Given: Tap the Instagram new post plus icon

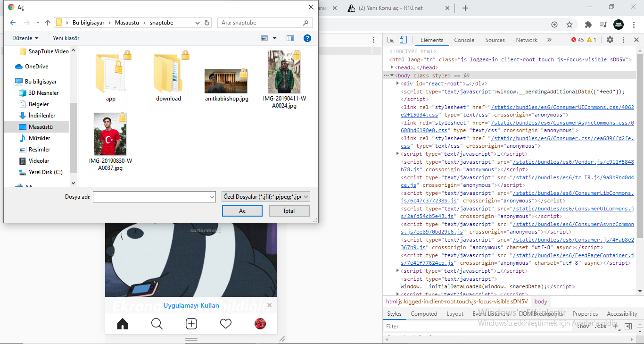Looking at the screenshot, I should 191,324.
